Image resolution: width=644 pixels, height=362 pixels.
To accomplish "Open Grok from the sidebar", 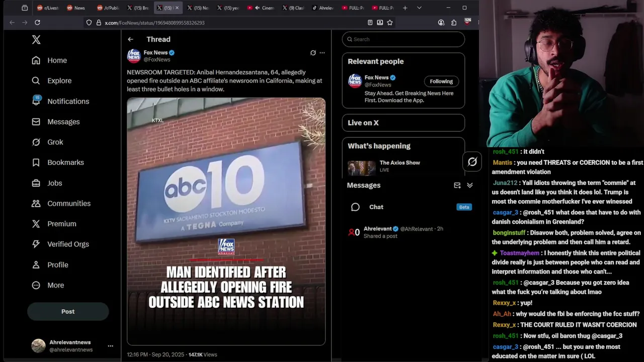I will 47,142.
